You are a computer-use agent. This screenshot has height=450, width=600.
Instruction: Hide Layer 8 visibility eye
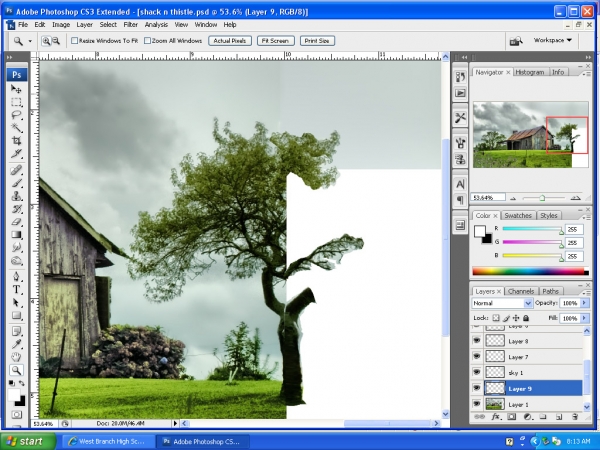coord(476,341)
